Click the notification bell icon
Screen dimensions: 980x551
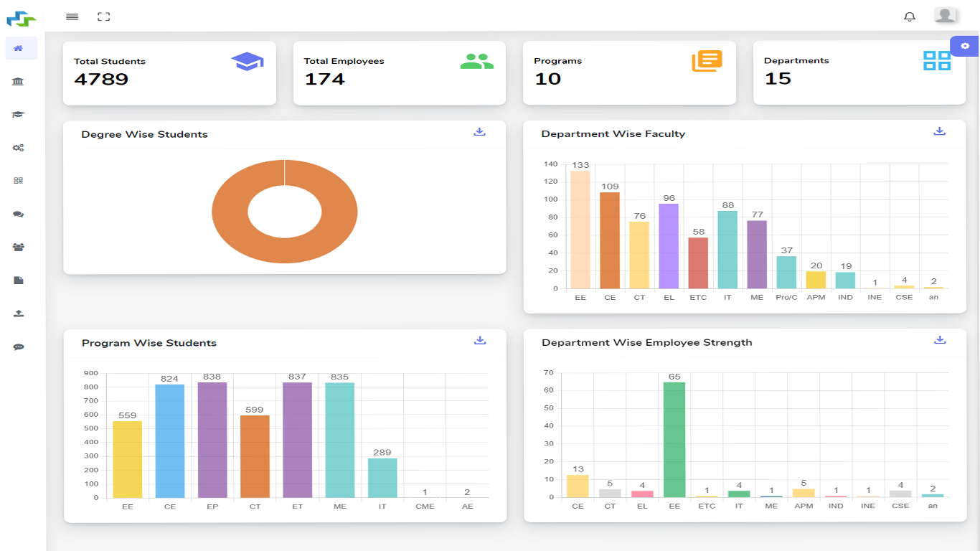click(x=910, y=17)
